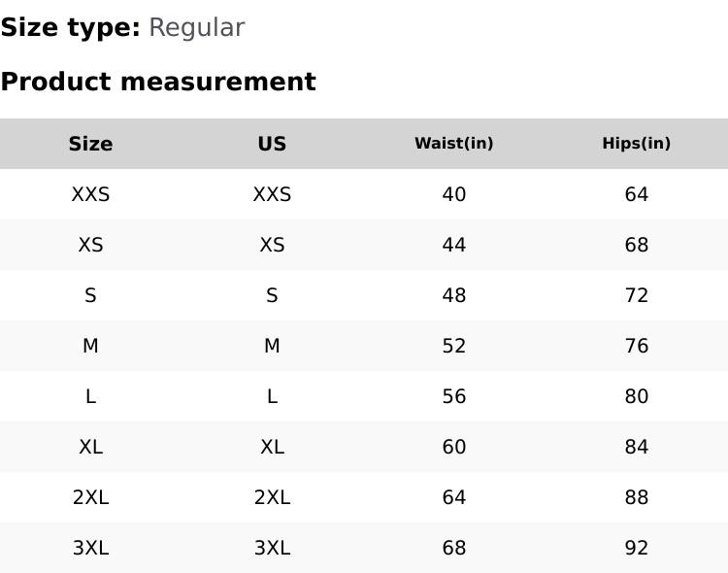Select the Waist(in) column header
The image size is (728, 573).
point(453,144)
